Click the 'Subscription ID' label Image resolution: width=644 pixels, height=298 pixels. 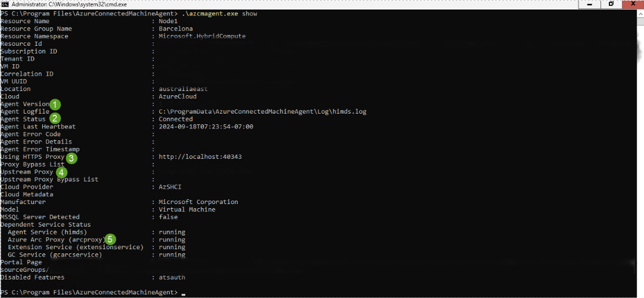pyautogui.click(x=29, y=51)
